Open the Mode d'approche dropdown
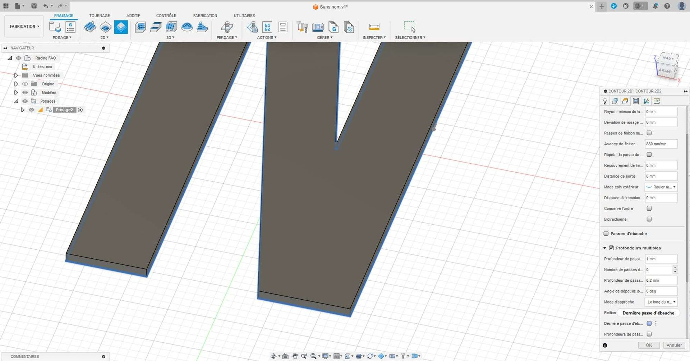 point(661,302)
